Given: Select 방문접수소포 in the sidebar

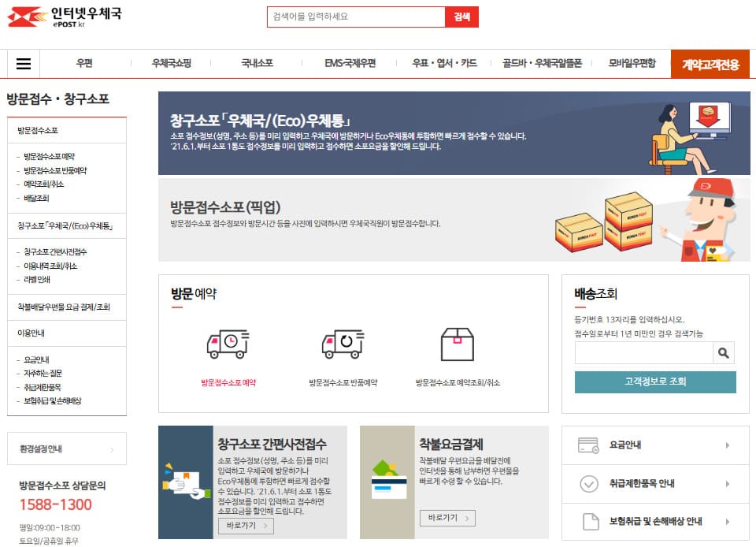Looking at the screenshot, I should 38,131.
